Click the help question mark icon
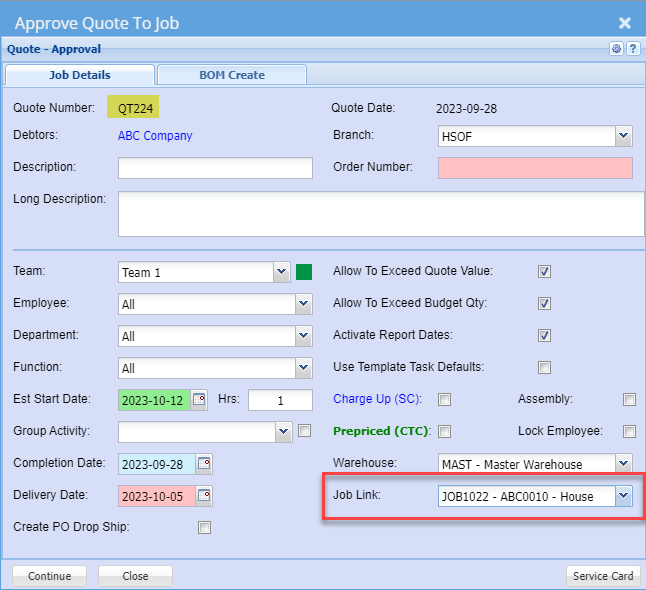646x590 pixels. [x=633, y=48]
